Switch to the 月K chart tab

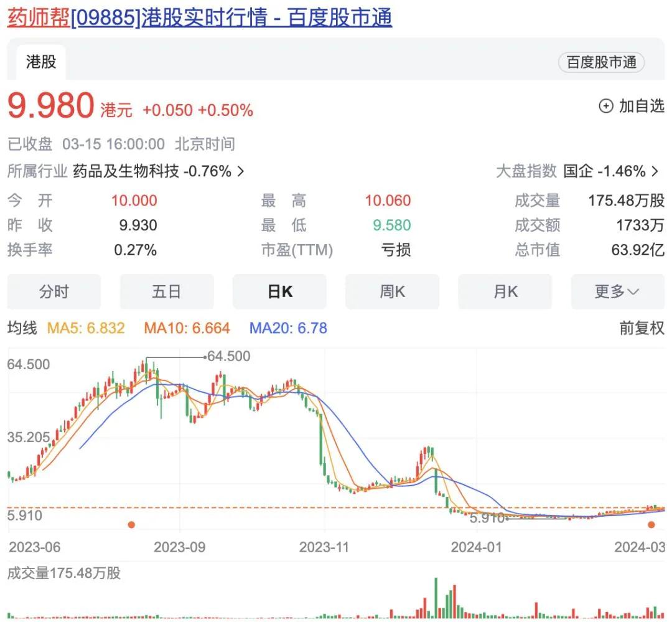(505, 291)
